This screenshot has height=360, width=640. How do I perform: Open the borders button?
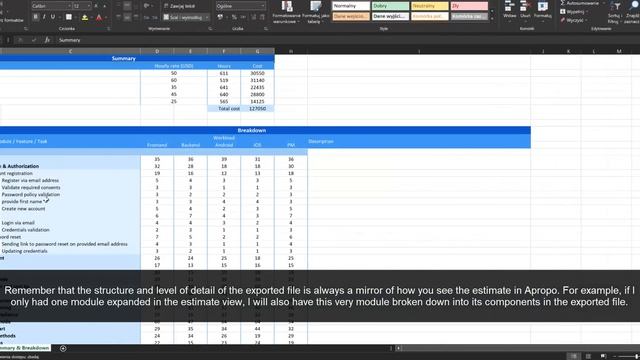69,17
